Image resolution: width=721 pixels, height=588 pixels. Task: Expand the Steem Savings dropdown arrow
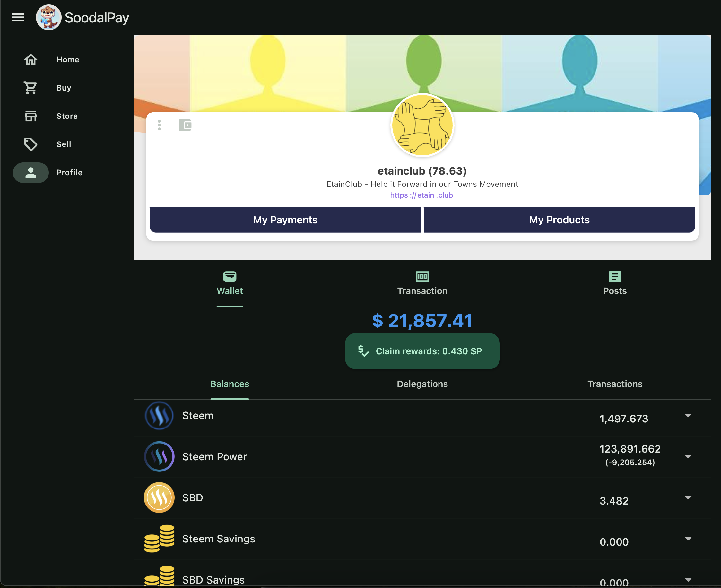[688, 539]
